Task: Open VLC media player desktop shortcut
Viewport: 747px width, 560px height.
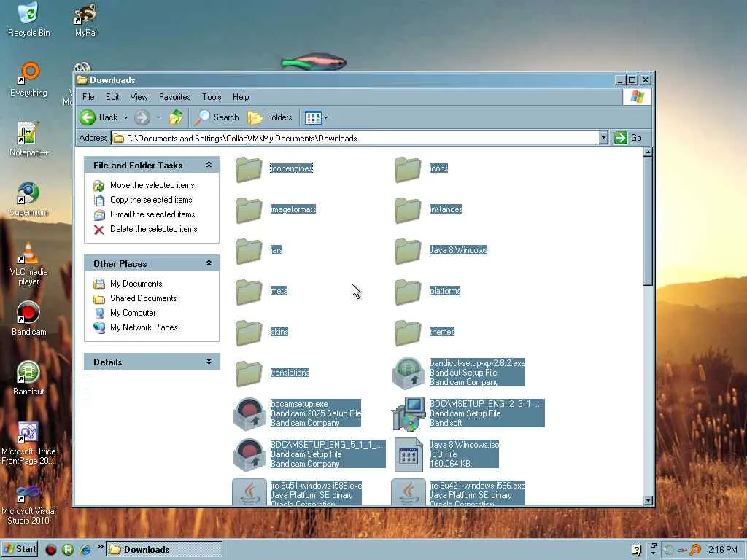Action: pos(28,263)
